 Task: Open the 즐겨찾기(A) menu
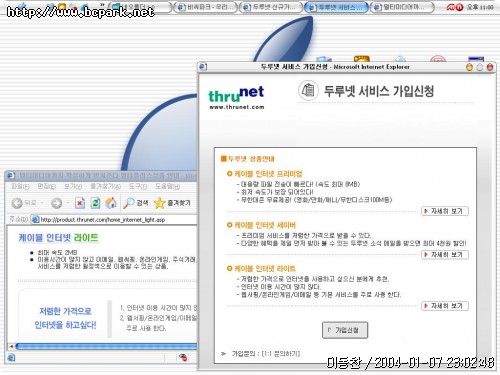pyautogui.click(x=106, y=186)
